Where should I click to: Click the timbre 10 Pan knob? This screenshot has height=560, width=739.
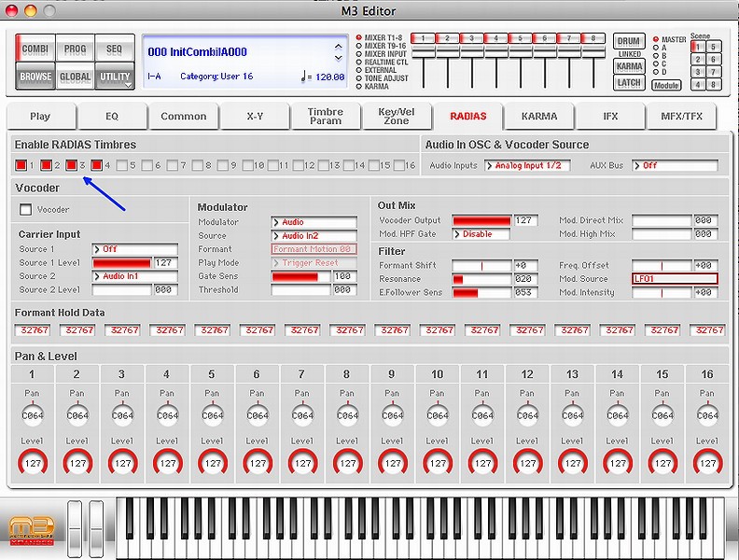coord(438,414)
